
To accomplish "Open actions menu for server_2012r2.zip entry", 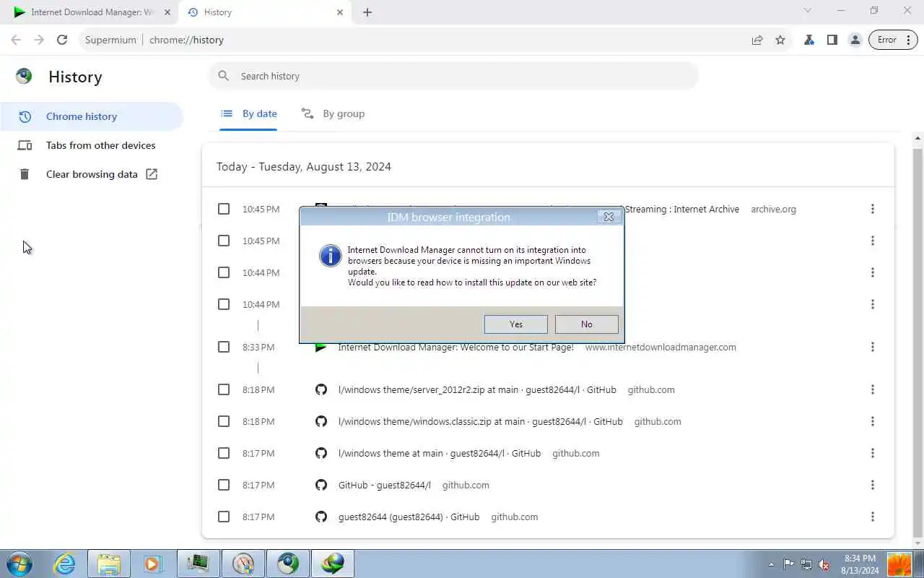I will [x=872, y=389].
